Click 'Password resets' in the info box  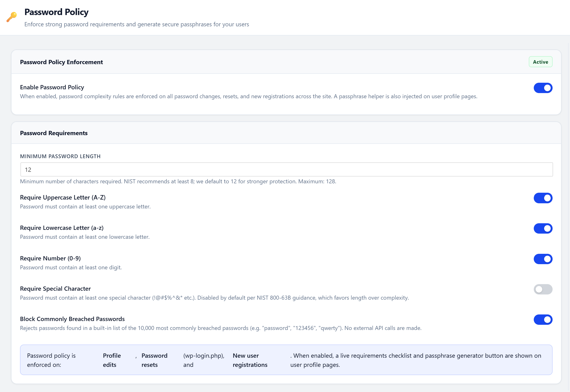pyautogui.click(x=154, y=360)
